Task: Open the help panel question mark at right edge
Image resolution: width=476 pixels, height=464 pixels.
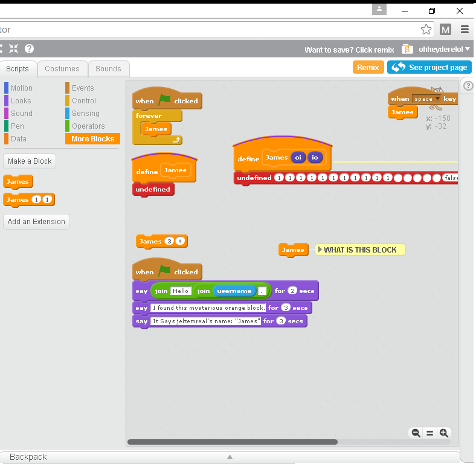Action: [468, 86]
